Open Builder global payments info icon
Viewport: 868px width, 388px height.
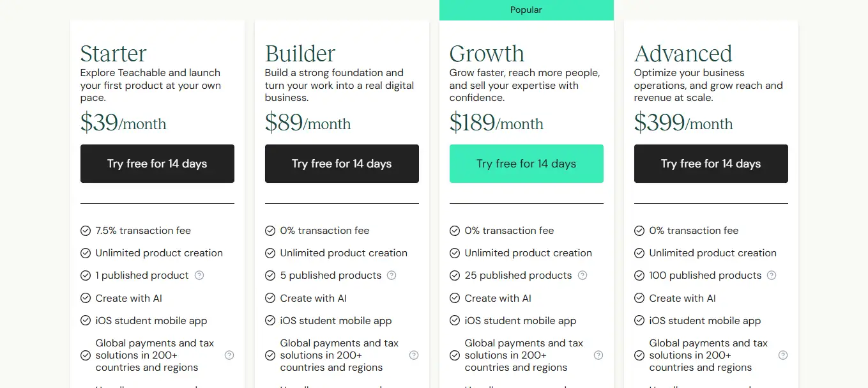414,355
